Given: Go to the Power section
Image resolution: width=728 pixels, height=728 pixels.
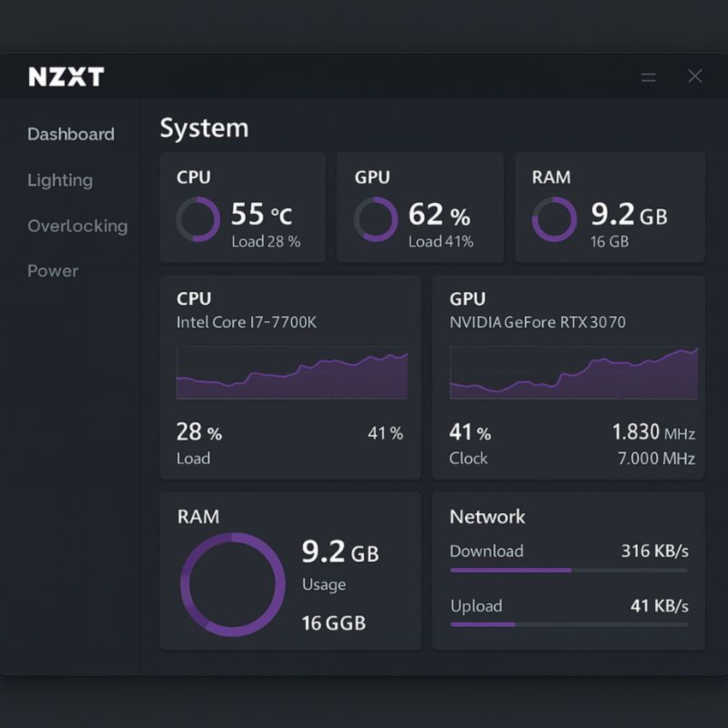Looking at the screenshot, I should pos(53,271).
